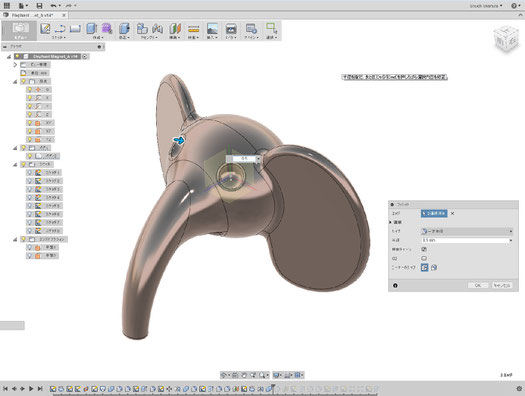Collapse the root document tree node
The height and width of the screenshot is (396, 525).
(x=9, y=57)
